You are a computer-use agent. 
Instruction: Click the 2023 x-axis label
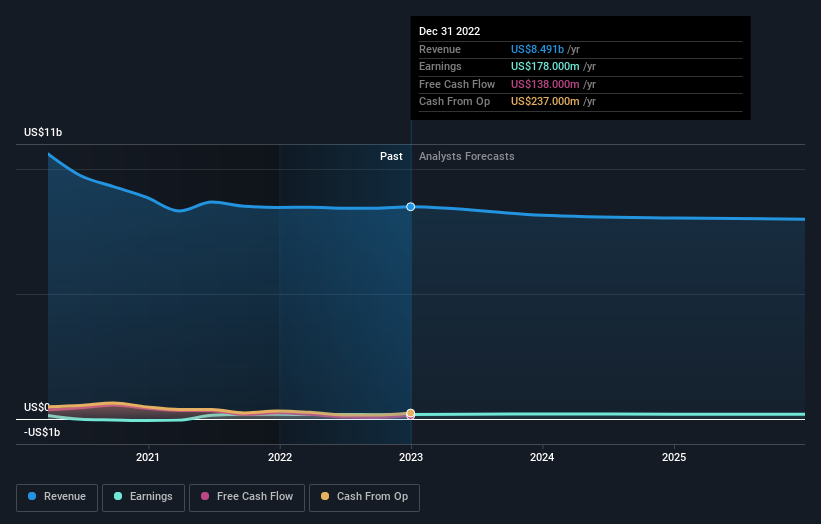411,457
